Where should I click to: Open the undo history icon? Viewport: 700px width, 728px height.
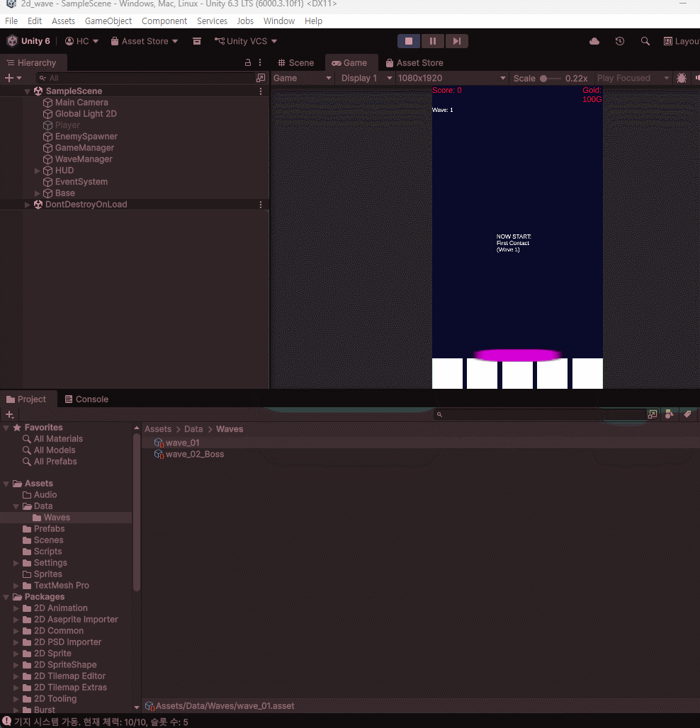pyautogui.click(x=620, y=41)
